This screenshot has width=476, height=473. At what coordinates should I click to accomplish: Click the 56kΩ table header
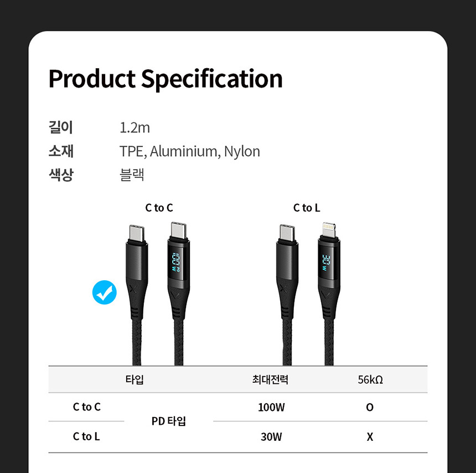click(x=370, y=380)
